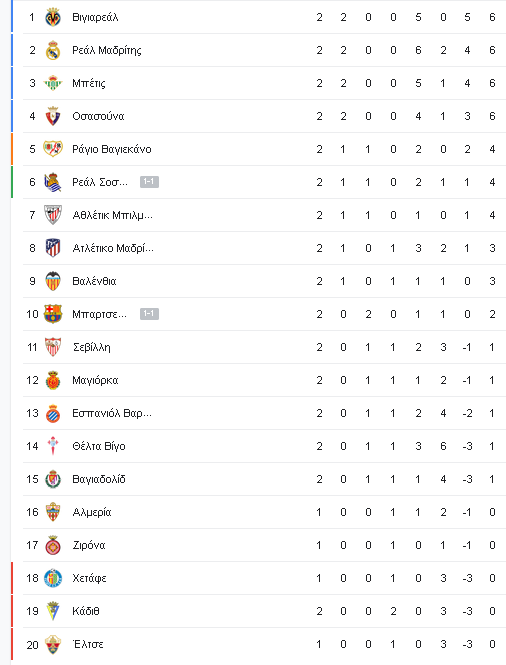Open the live 1-1 badge beside Ρεάλ Σοσ…
Screen dimensions: 506x665
pyautogui.click(x=149, y=182)
